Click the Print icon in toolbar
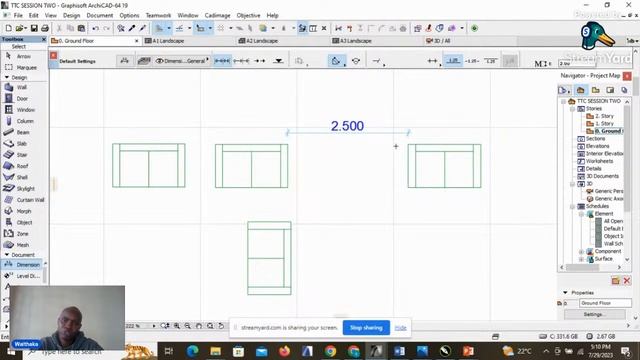 [45, 28]
